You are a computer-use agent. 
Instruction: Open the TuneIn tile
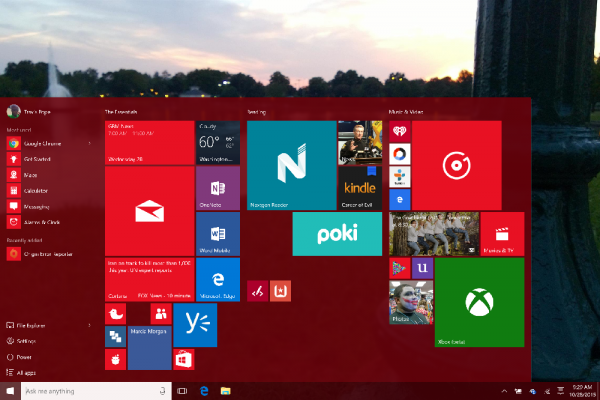[400, 177]
